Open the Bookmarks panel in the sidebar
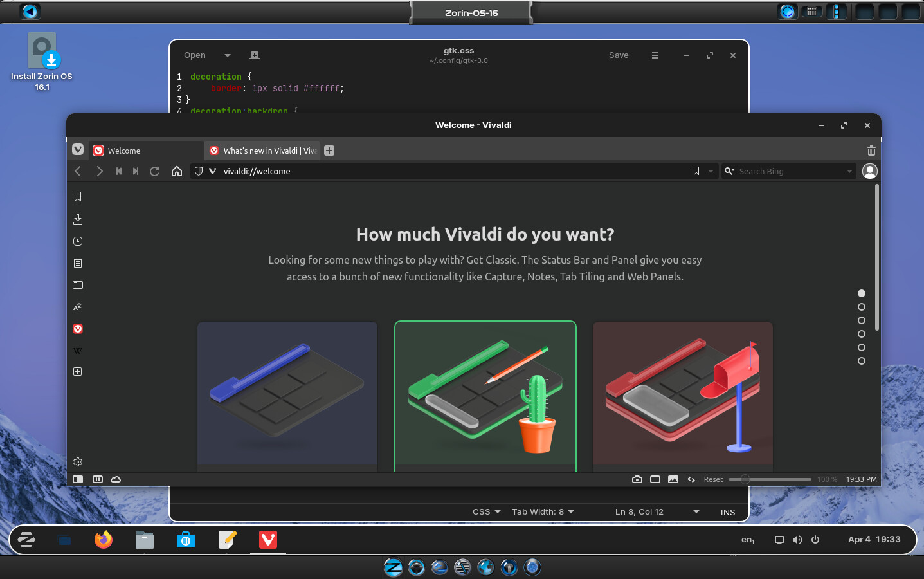The image size is (924, 579). point(78,197)
